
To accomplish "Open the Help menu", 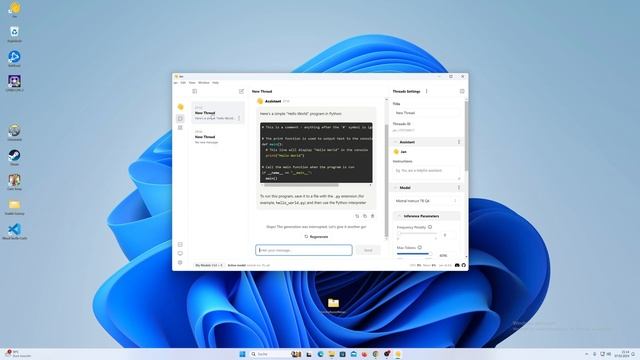I will pyautogui.click(x=216, y=83).
